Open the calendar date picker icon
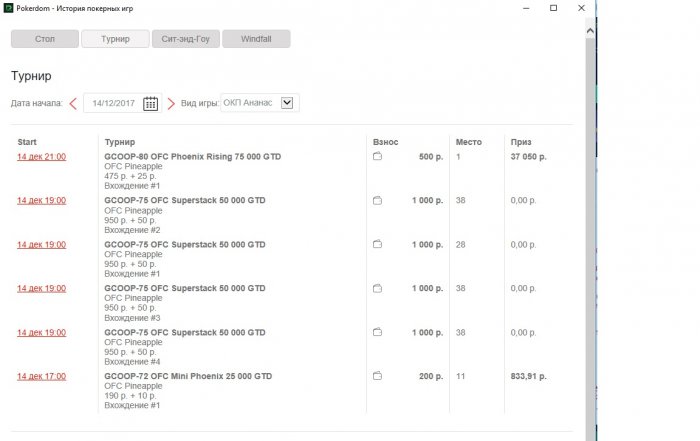700x441 pixels. pyautogui.click(x=150, y=104)
